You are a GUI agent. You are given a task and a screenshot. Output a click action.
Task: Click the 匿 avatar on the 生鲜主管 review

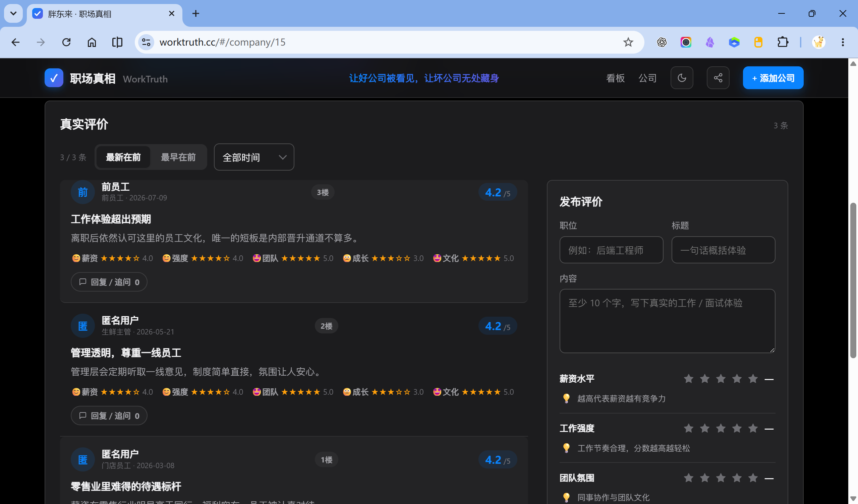tap(83, 326)
